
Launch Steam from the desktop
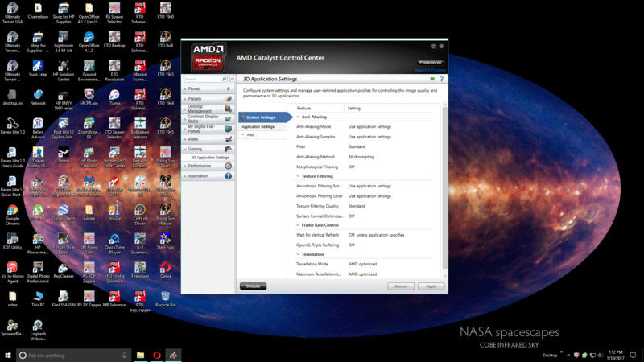(x=64, y=155)
